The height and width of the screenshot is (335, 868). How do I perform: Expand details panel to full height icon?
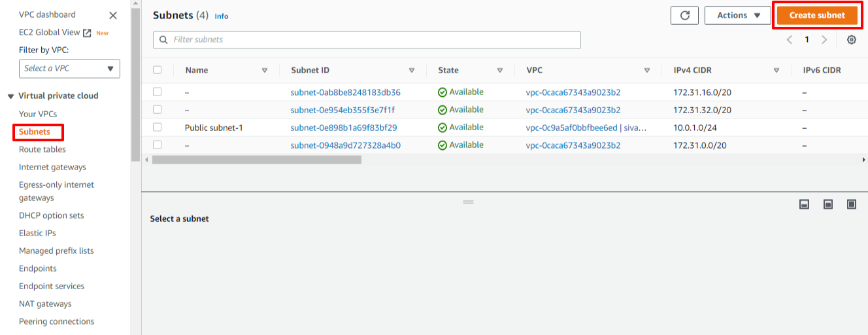[851, 204]
